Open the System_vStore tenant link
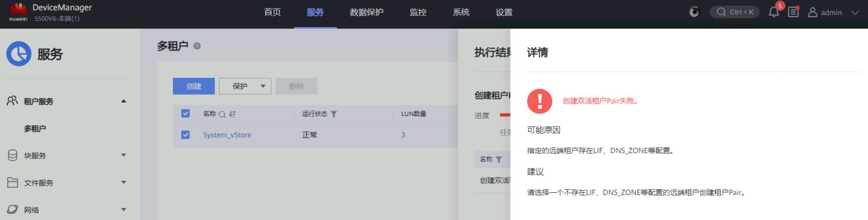Screen dimensions: 868x220 tap(227, 135)
